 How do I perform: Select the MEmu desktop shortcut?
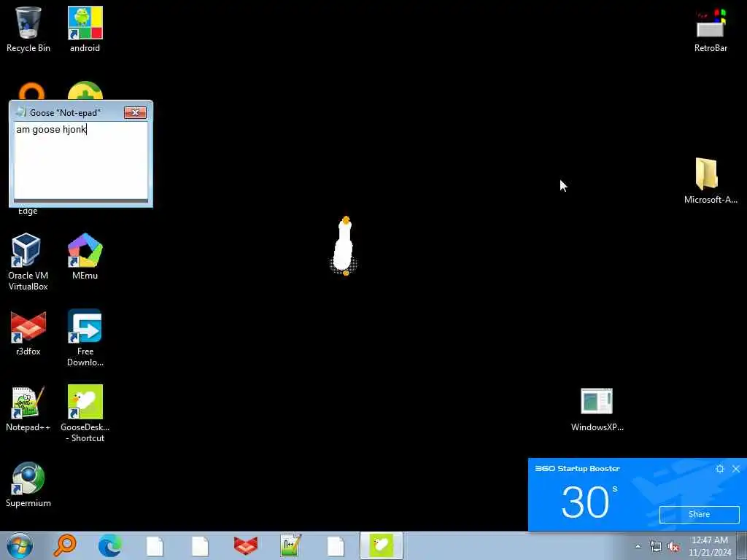click(85, 256)
